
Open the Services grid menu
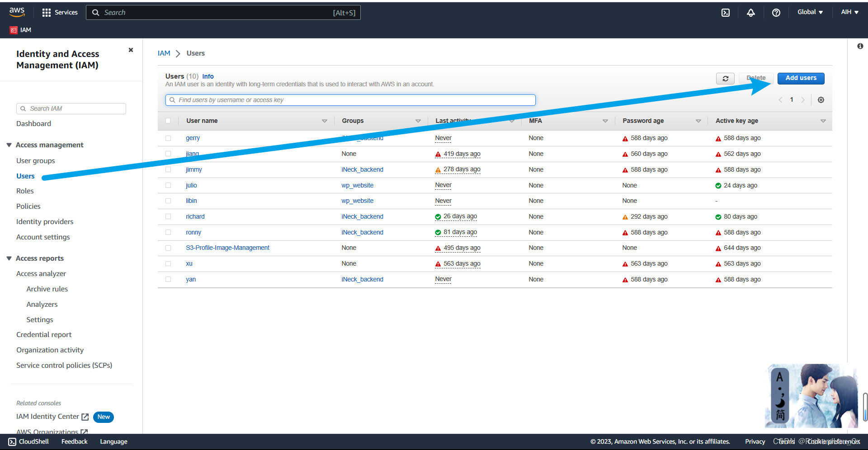pos(60,13)
